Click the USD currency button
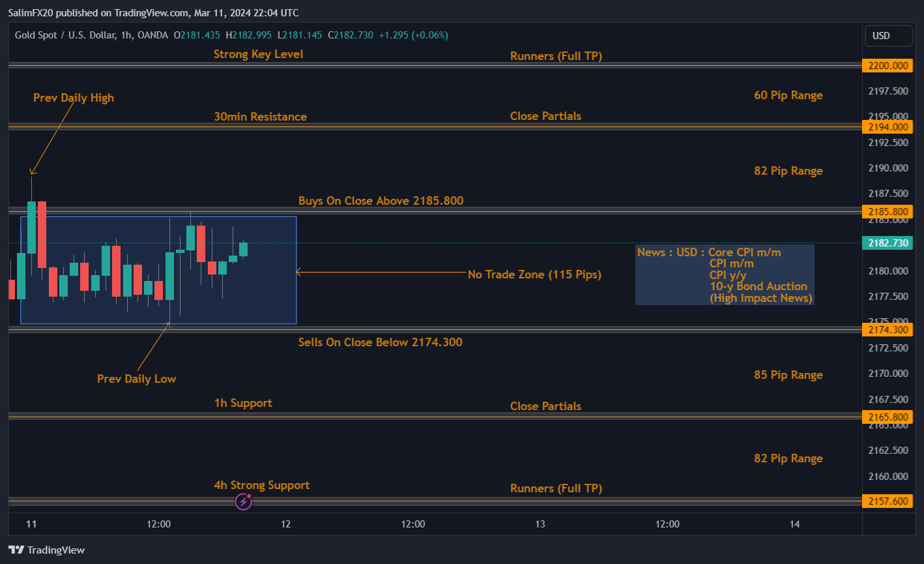924x564 pixels. click(x=888, y=35)
